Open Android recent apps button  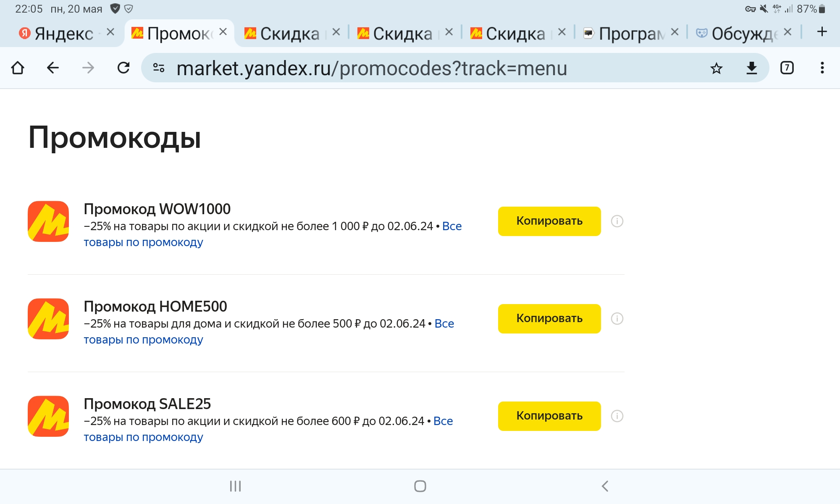[x=235, y=486]
